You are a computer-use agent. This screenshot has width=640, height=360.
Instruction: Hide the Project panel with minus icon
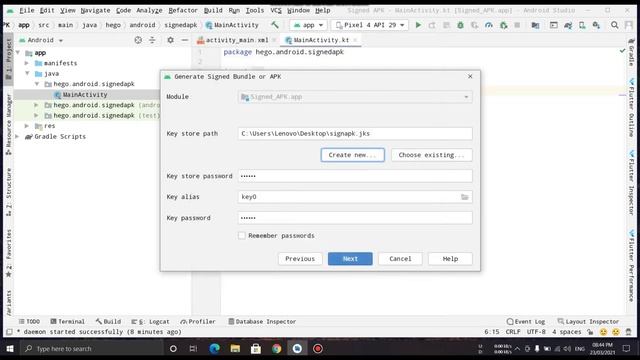(x=184, y=40)
